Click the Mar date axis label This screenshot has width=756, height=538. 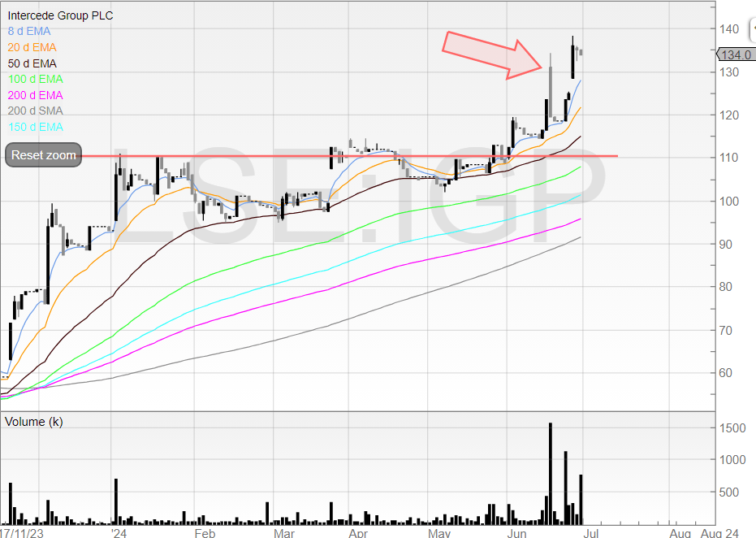click(x=283, y=532)
